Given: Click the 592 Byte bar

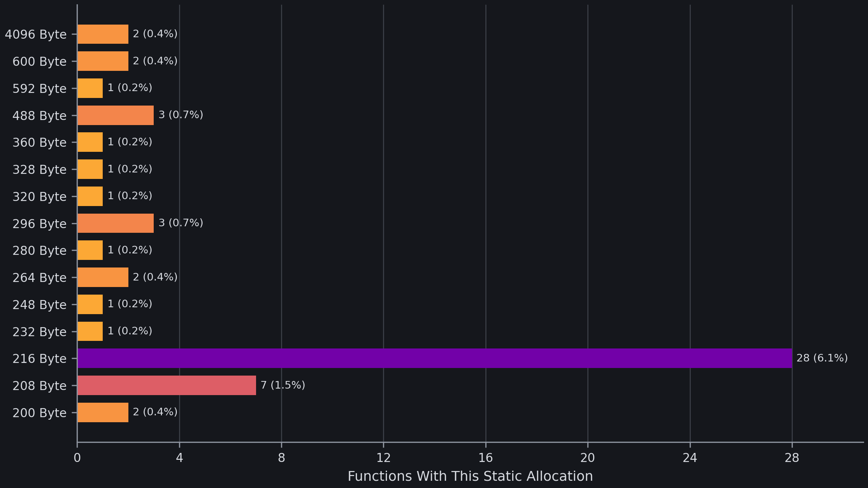Looking at the screenshot, I should (x=90, y=88).
